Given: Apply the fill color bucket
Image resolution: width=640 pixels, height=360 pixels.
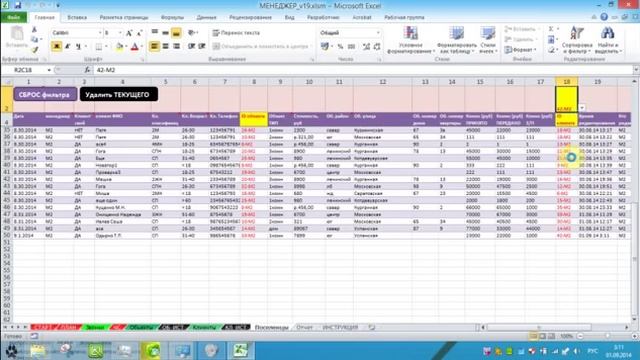Looking at the screenshot, I should [x=119, y=47].
